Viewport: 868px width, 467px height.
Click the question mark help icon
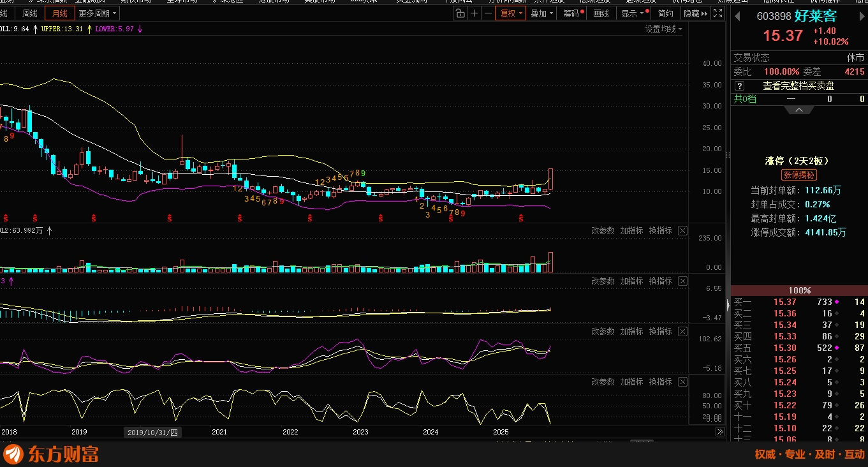point(739,85)
